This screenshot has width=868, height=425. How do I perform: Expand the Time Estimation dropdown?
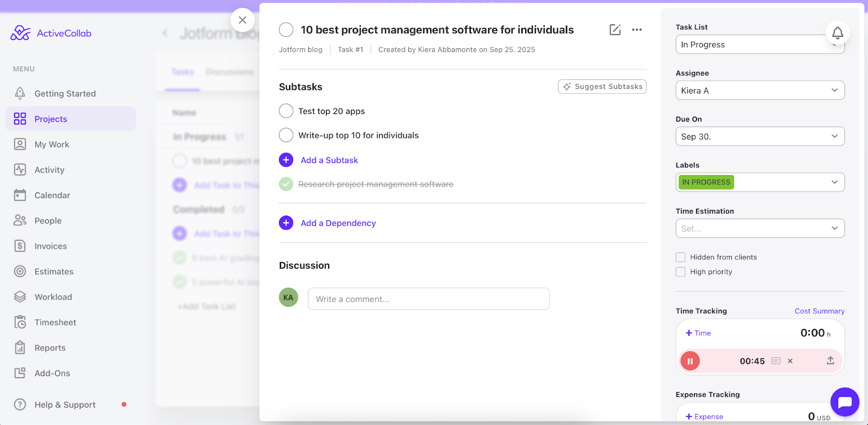click(759, 229)
